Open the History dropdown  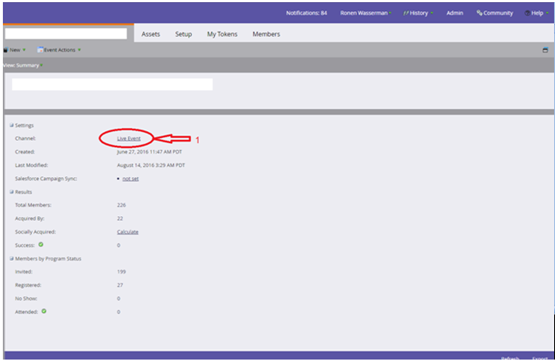[x=418, y=13]
